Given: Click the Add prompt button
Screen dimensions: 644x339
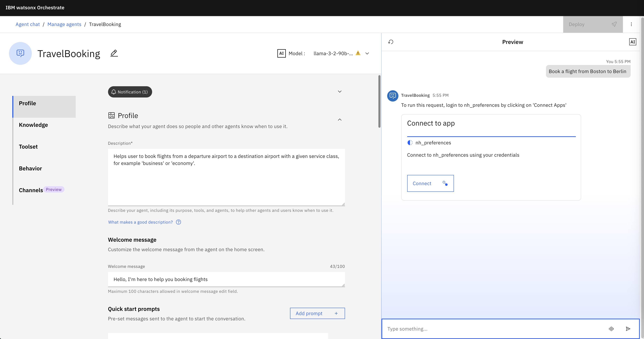Looking at the screenshot, I should pos(317,313).
